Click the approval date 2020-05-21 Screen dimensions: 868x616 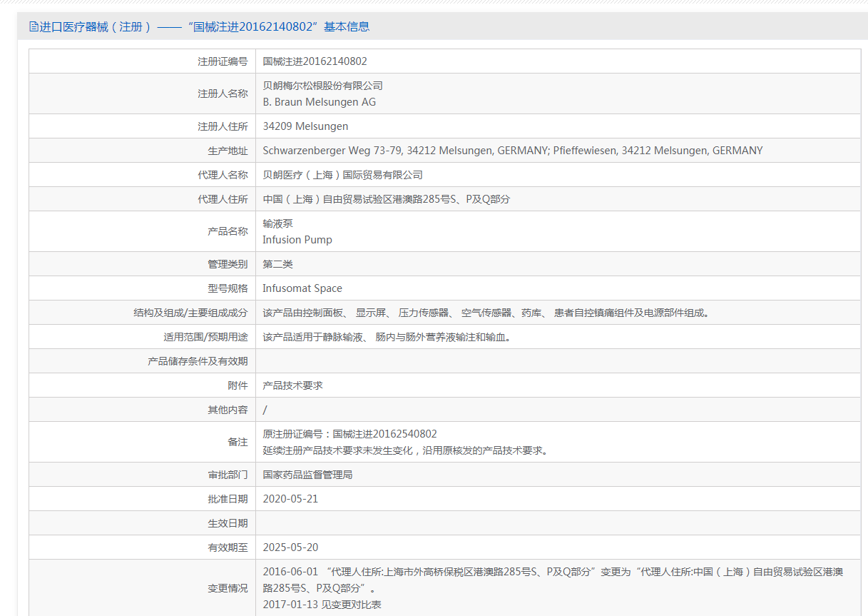(290, 499)
